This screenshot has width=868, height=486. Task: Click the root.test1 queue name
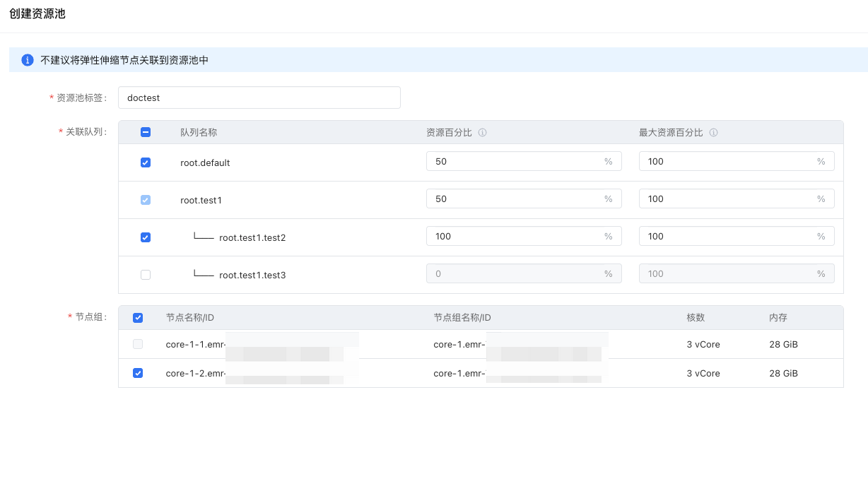201,200
